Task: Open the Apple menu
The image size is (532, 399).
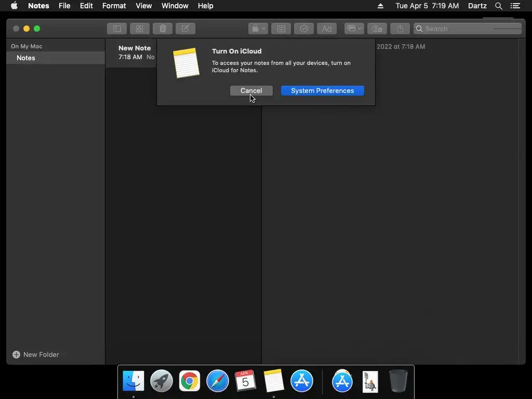Action: coord(14,6)
